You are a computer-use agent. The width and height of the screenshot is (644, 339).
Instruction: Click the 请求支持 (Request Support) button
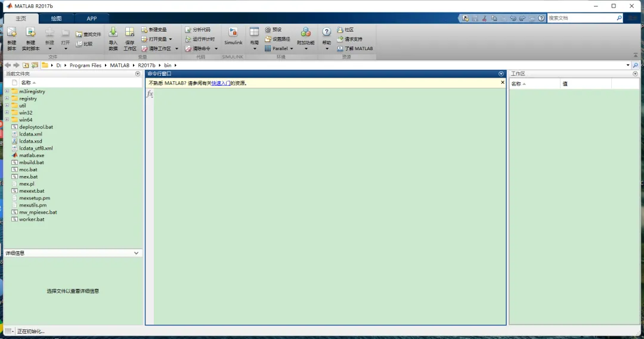349,39
